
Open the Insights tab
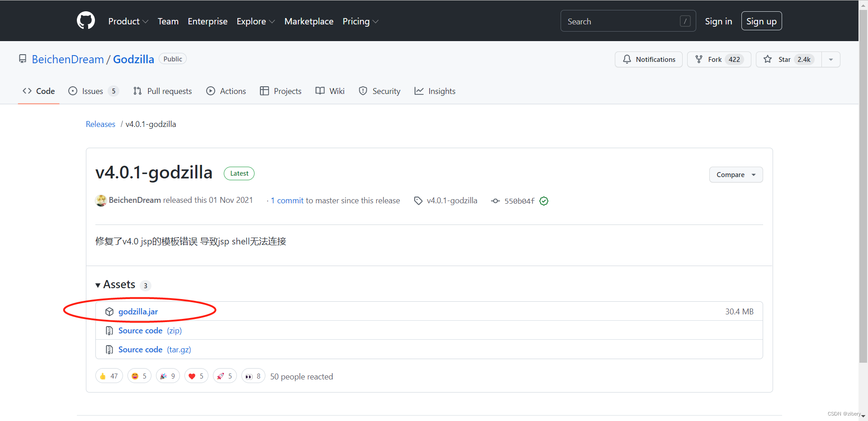point(435,91)
